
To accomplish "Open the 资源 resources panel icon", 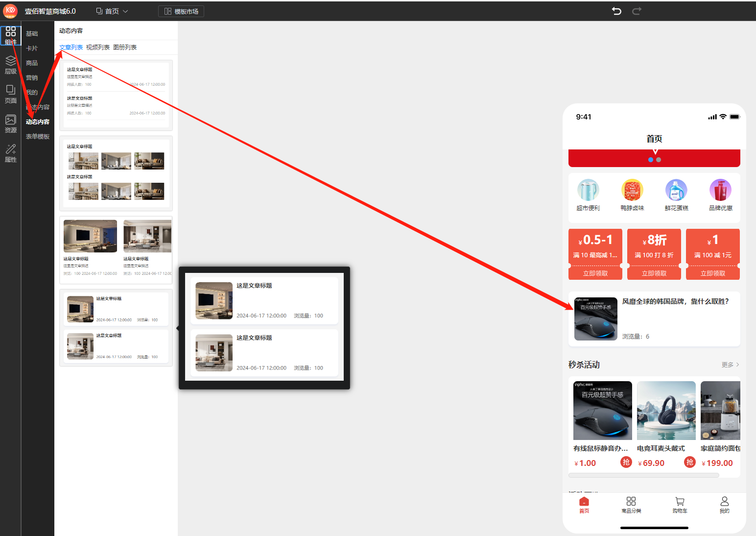I will tap(11, 124).
